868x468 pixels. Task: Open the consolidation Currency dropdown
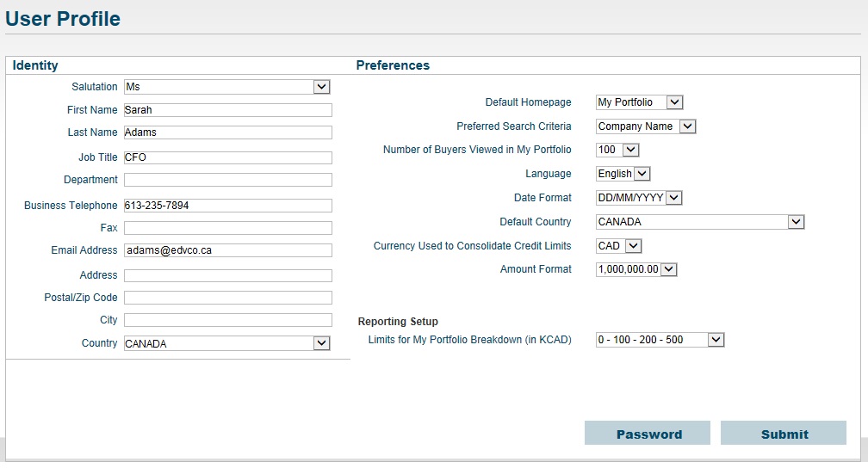[x=619, y=246]
